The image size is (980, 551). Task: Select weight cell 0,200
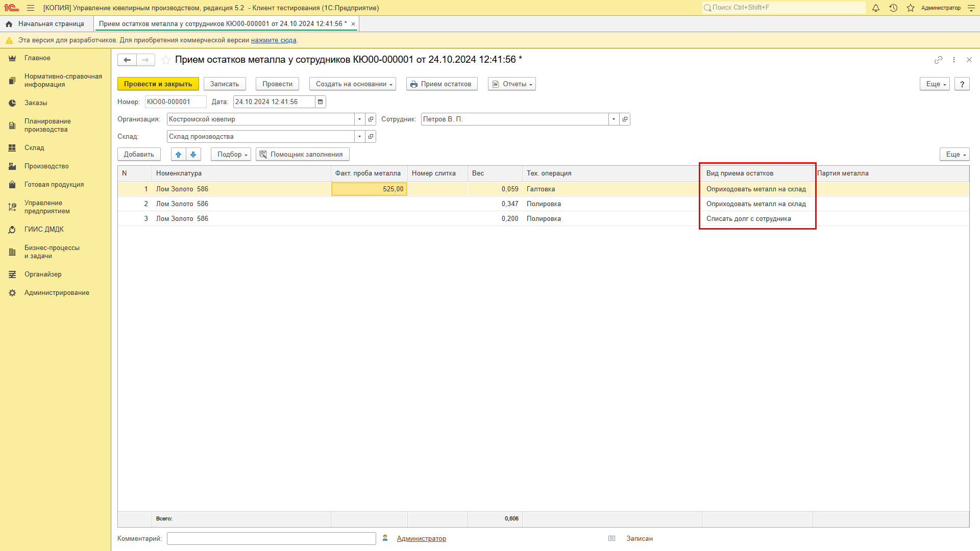(x=495, y=219)
